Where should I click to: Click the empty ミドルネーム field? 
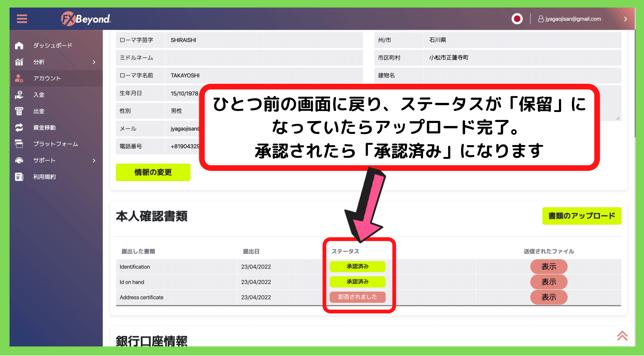pyautogui.click(x=264, y=58)
